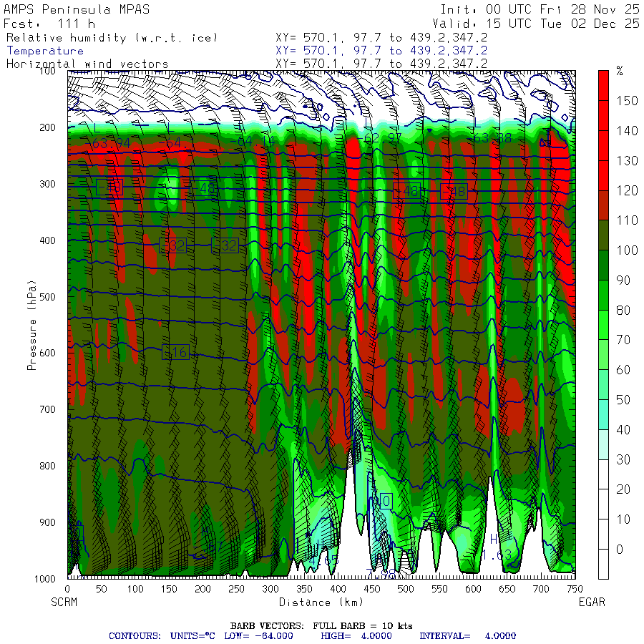Click the 900 label on the pressure axis
This screenshot has width=644, height=644.
click(48, 522)
